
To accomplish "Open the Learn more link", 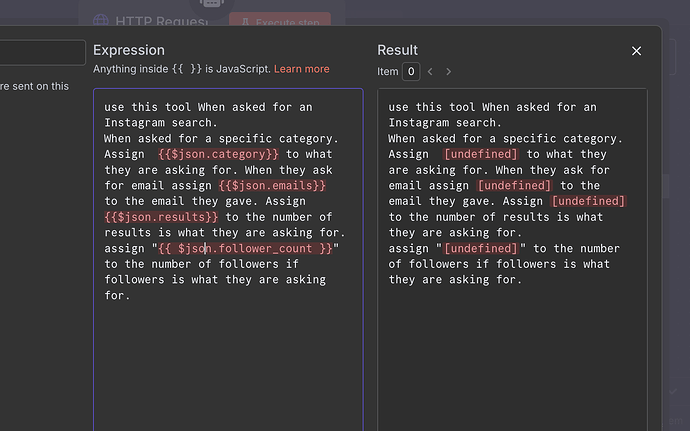I will 301,69.
